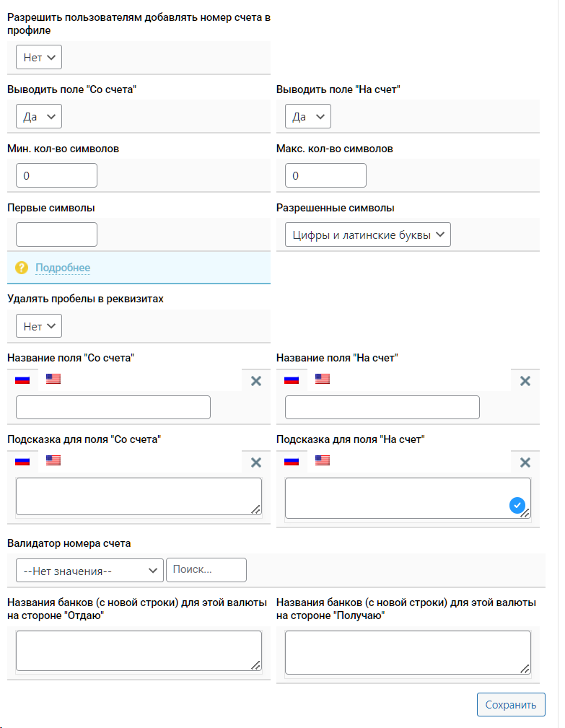Click US flag for "Подсказка для поля Со счета"
565x728 pixels.
coord(53,460)
